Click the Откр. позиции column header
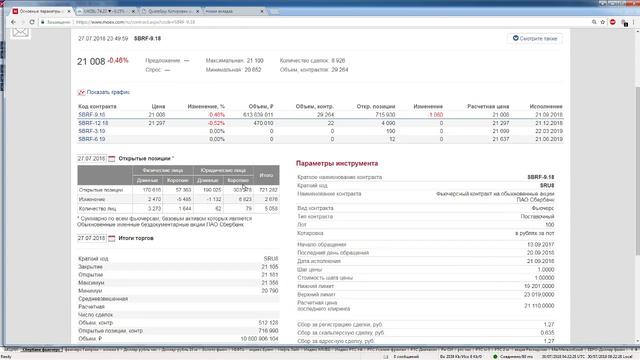 tap(376, 107)
